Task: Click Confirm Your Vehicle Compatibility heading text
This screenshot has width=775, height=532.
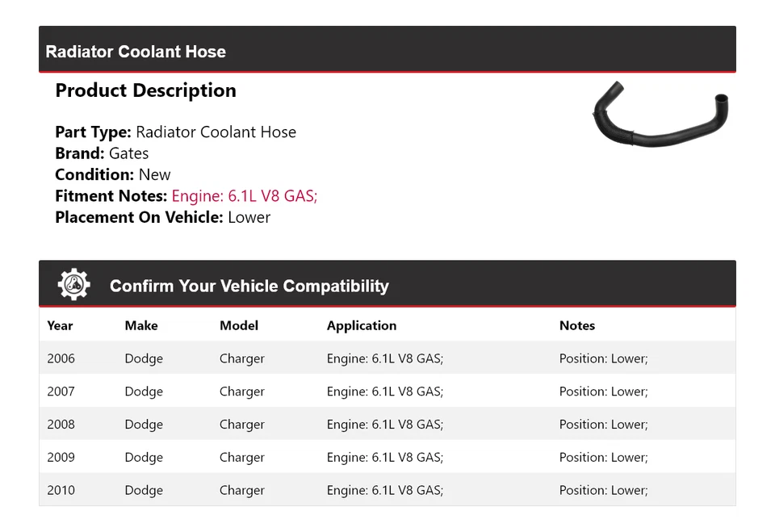Action: click(249, 286)
